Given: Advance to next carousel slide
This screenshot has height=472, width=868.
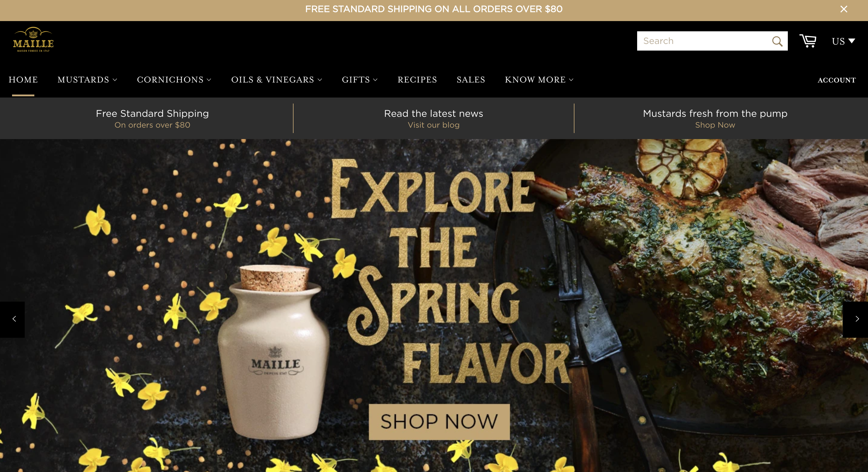Looking at the screenshot, I should coord(856,319).
